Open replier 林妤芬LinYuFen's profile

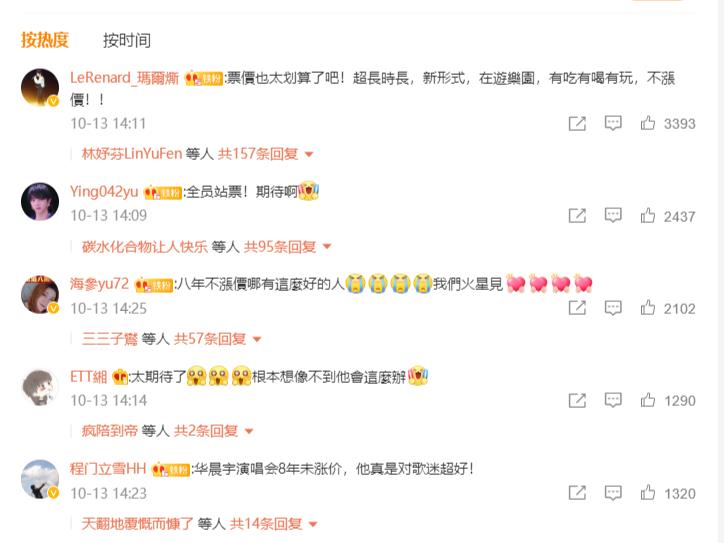click(132, 154)
